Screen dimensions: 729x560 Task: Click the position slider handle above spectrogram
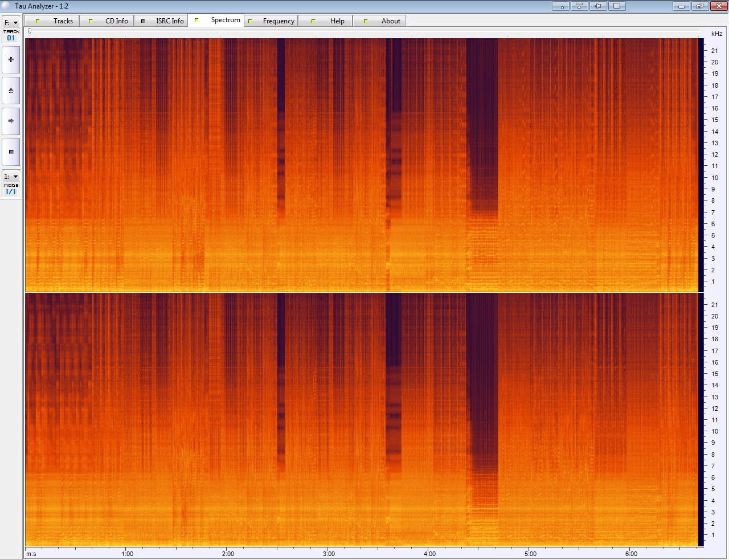pyautogui.click(x=30, y=31)
